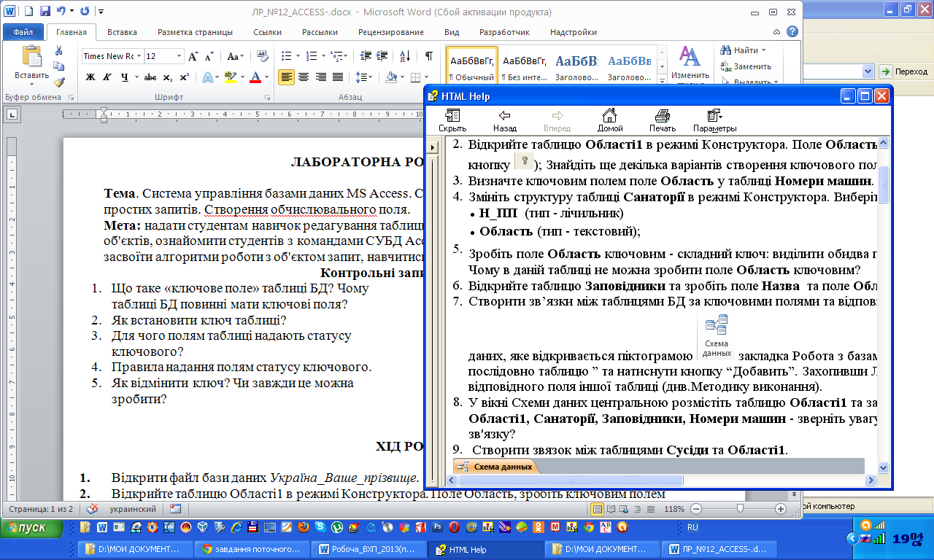Click the Schema данных icon in help content
This screenshot has height=560, width=934.
pyautogui.click(x=717, y=335)
